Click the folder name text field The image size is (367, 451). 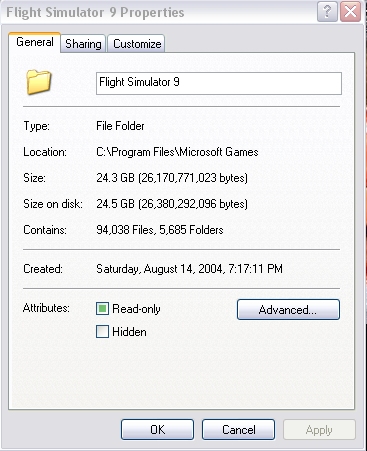pos(219,83)
